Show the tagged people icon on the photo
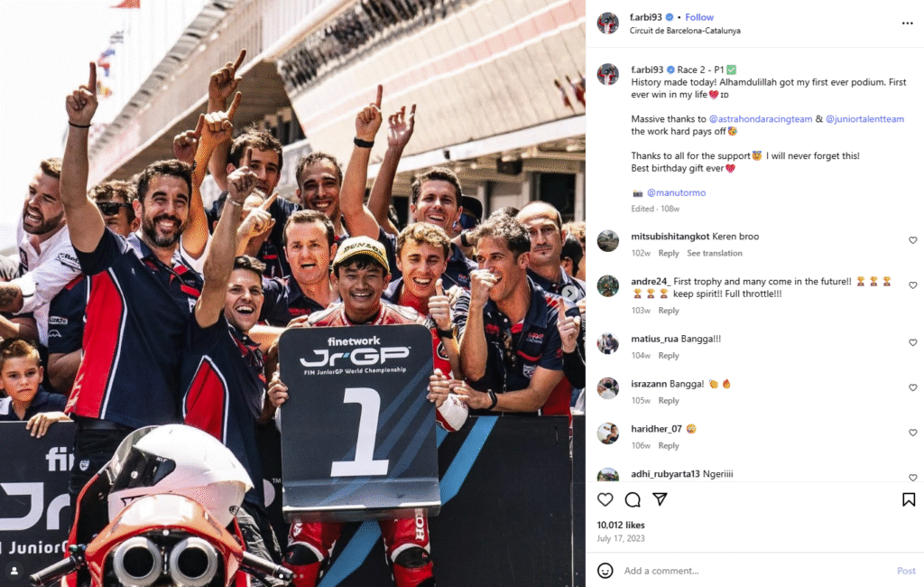The width and height of the screenshot is (924, 587). [x=14, y=571]
